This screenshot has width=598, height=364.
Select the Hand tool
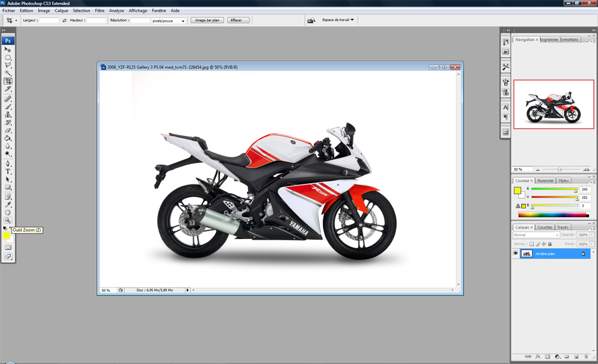pos(8,212)
